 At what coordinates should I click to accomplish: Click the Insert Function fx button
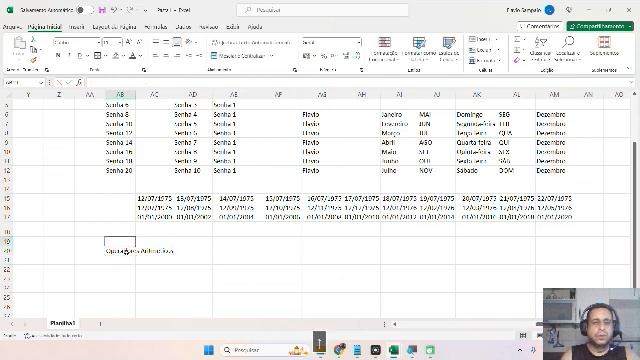(79, 82)
